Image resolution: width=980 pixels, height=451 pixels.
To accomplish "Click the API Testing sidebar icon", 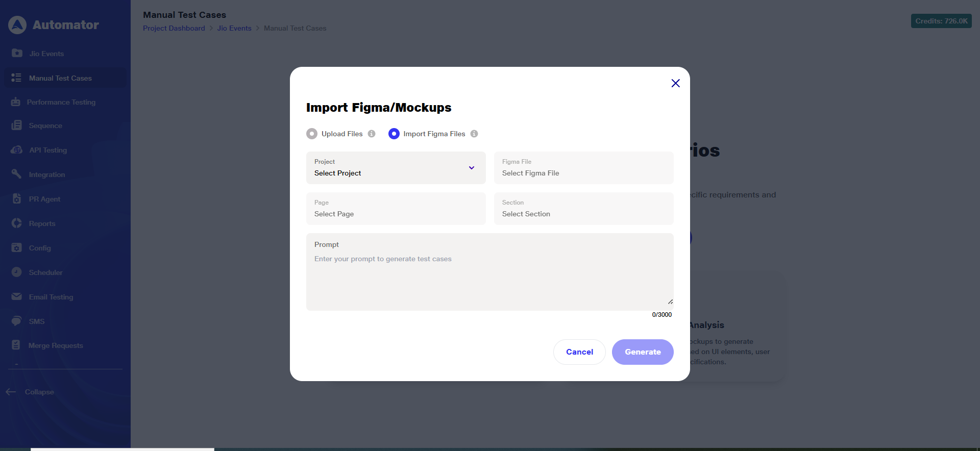I will click(16, 150).
